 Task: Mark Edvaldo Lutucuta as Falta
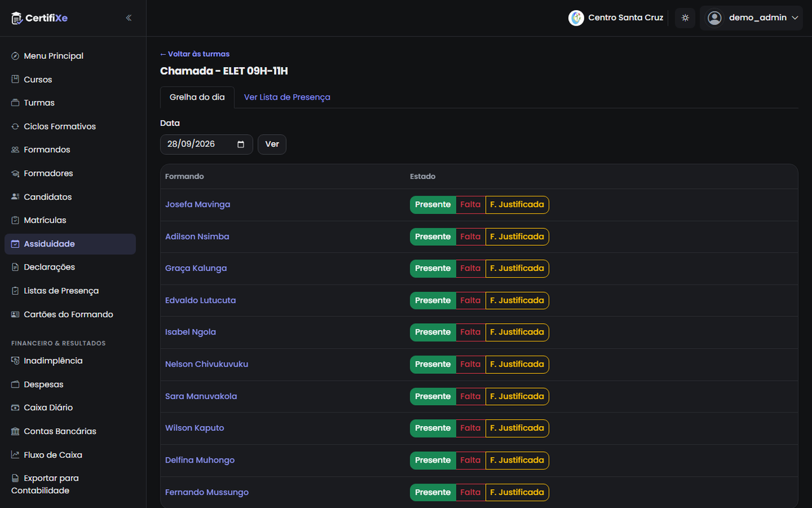tap(470, 300)
